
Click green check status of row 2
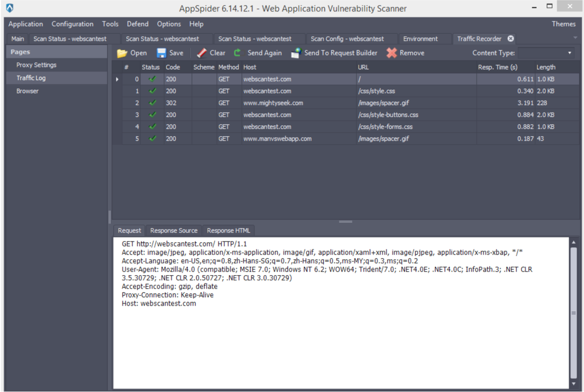pyautogui.click(x=152, y=103)
